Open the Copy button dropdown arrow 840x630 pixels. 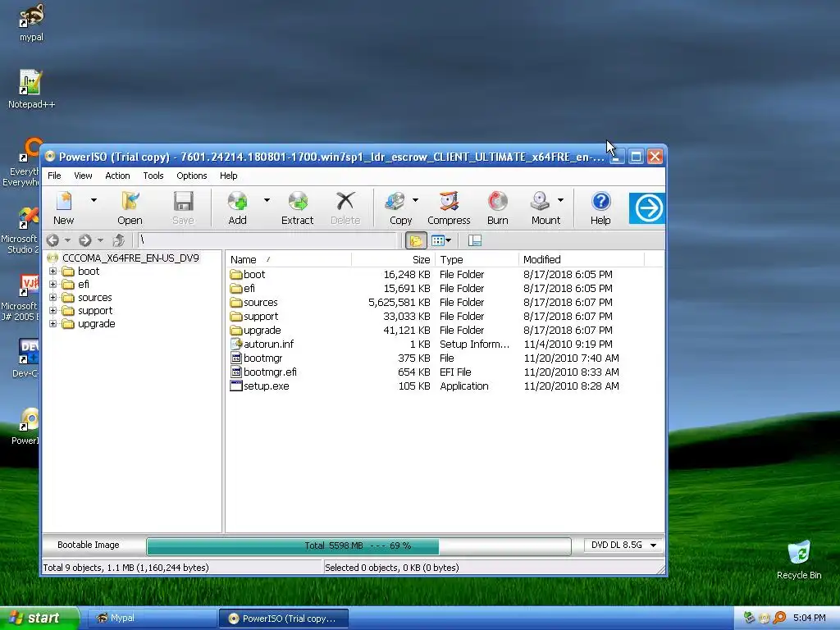pos(415,200)
